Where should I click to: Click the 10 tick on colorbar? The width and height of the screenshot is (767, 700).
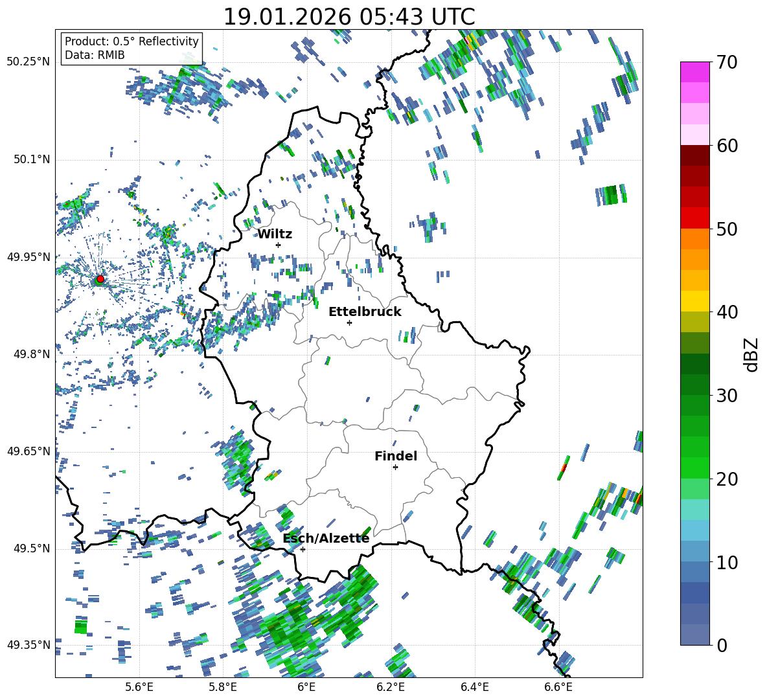tap(727, 562)
